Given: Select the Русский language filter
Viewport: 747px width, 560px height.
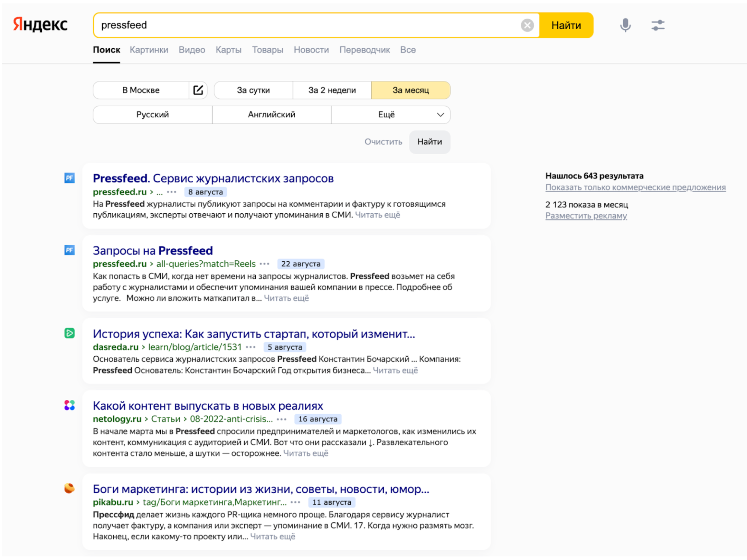Looking at the screenshot, I should pos(152,115).
